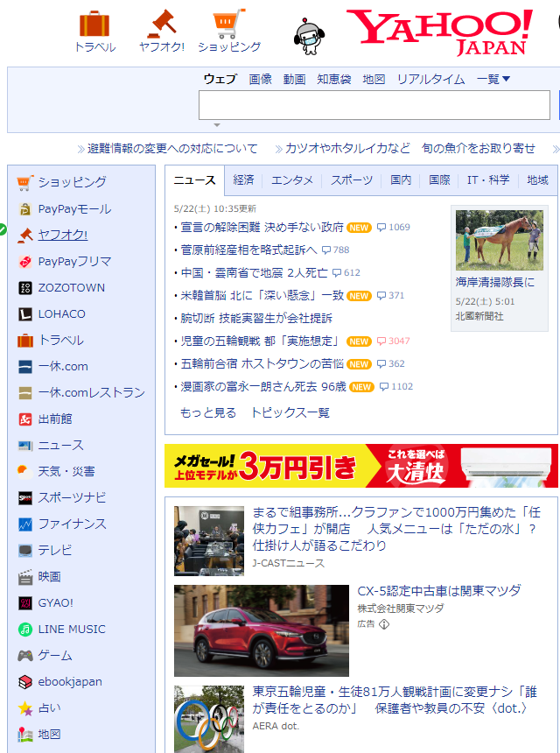Switch to the 経済 news tab
The width and height of the screenshot is (560, 753).
(243, 180)
